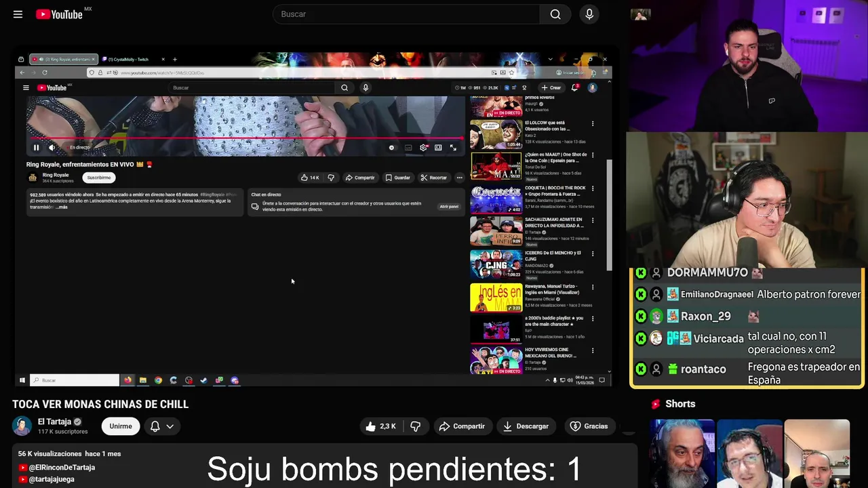Open Inglés en Miami video thumbnail
This screenshot has width=868, height=488.
coord(496,298)
